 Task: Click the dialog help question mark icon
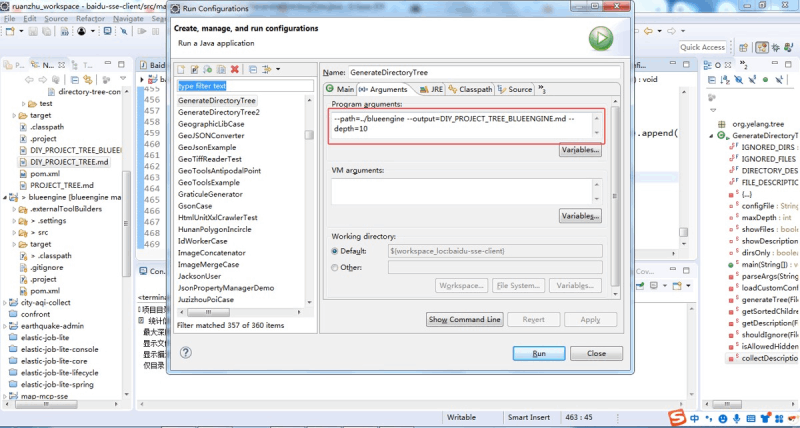[186, 353]
